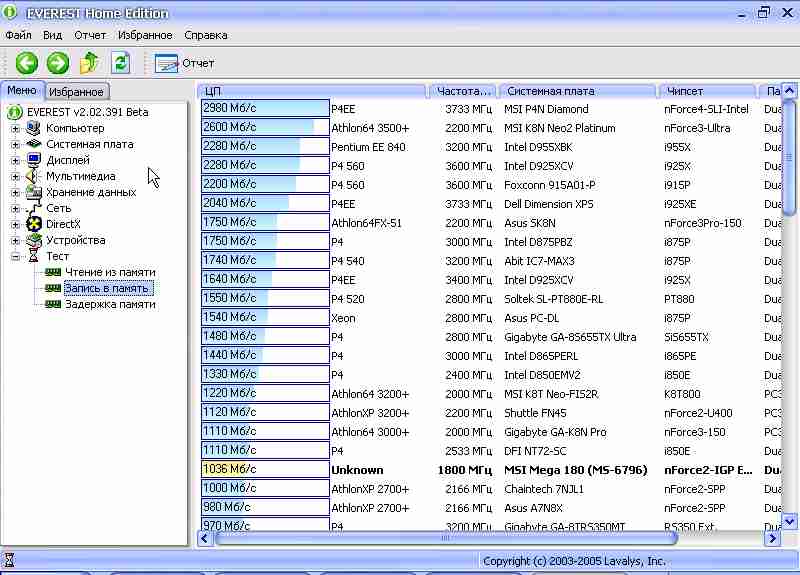The width and height of the screenshot is (800, 575).
Task: Click the Устройства devices icon
Action: tap(34, 240)
